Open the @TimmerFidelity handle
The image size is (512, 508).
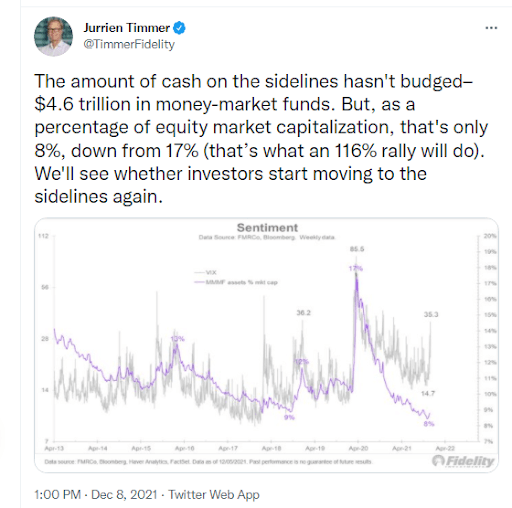(129, 44)
